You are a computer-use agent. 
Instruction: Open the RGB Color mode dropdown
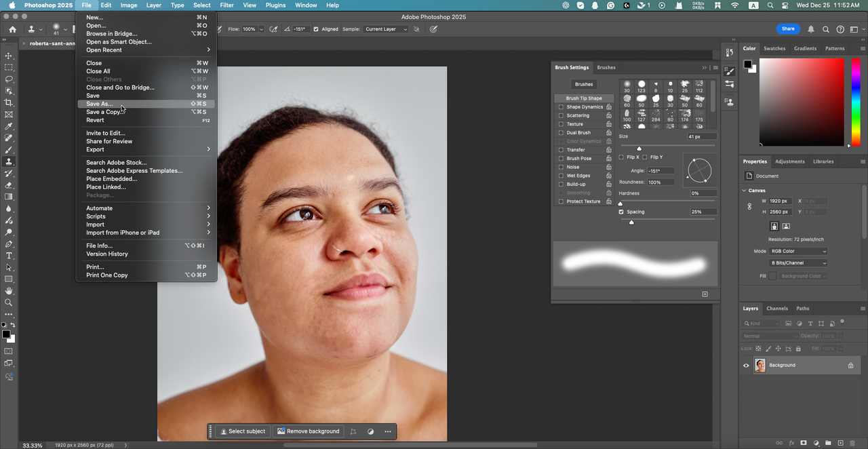pos(798,251)
